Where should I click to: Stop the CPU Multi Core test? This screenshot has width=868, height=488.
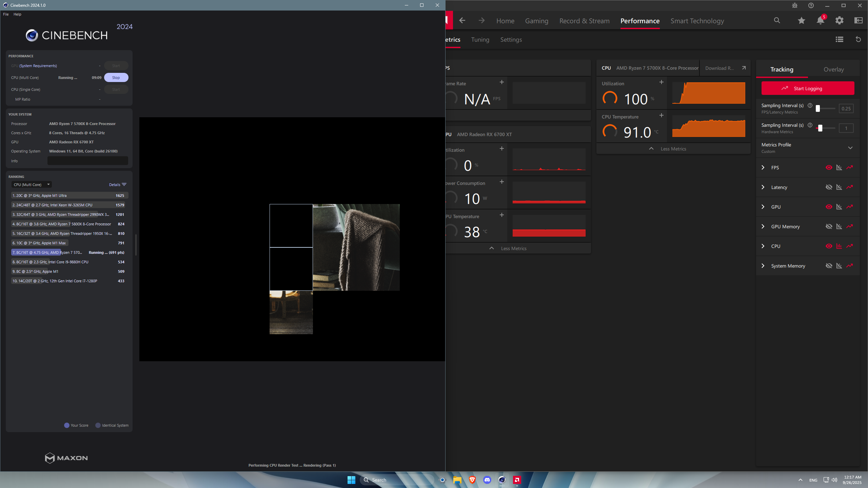point(116,78)
